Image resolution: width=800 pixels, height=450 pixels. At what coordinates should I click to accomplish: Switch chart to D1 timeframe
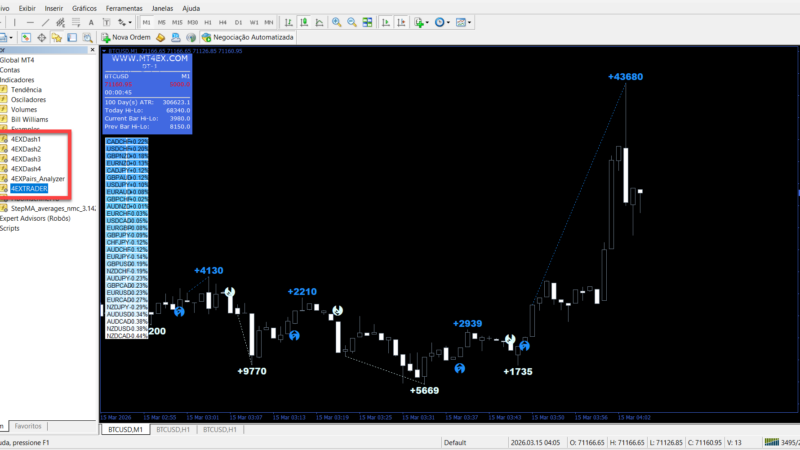coord(238,22)
